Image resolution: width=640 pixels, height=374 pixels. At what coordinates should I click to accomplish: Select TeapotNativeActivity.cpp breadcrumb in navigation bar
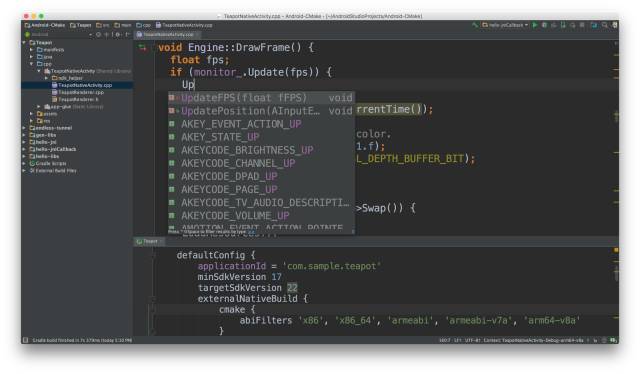pos(184,25)
